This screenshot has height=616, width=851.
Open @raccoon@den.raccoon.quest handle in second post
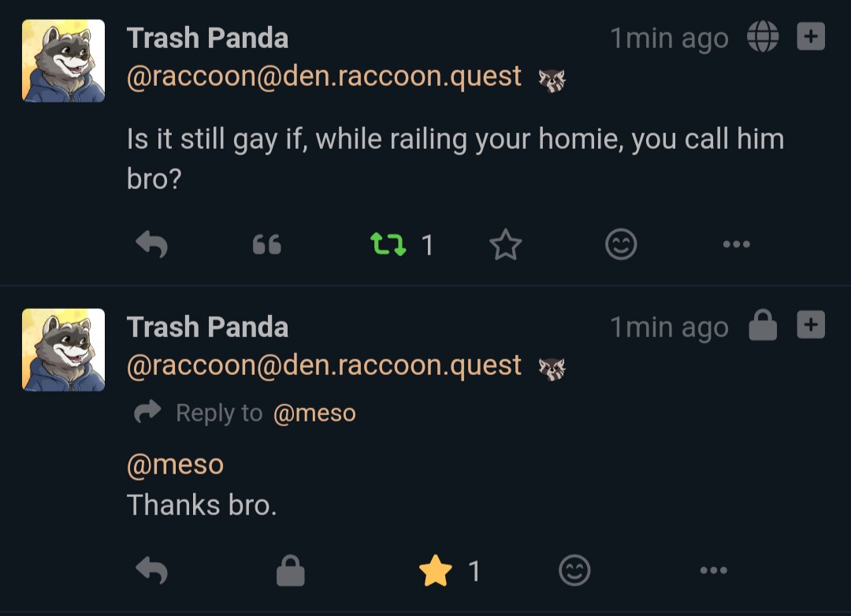(x=324, y=366)
